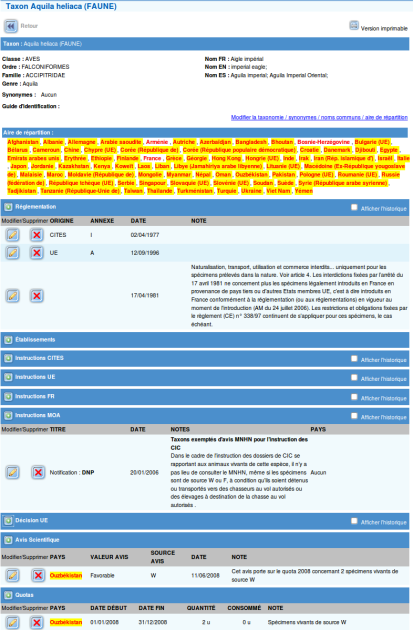
Task: Edit the Ouzbékistan quota row
Action: point(12,623)
